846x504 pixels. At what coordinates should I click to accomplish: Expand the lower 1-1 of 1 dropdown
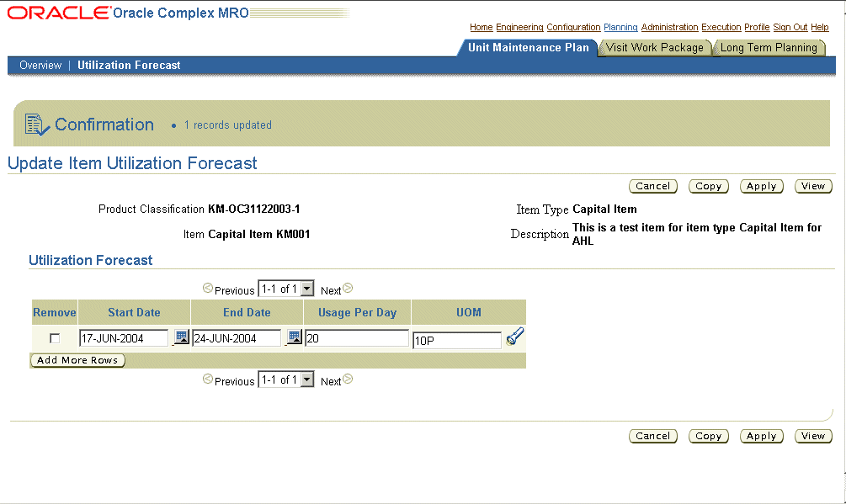286,380
